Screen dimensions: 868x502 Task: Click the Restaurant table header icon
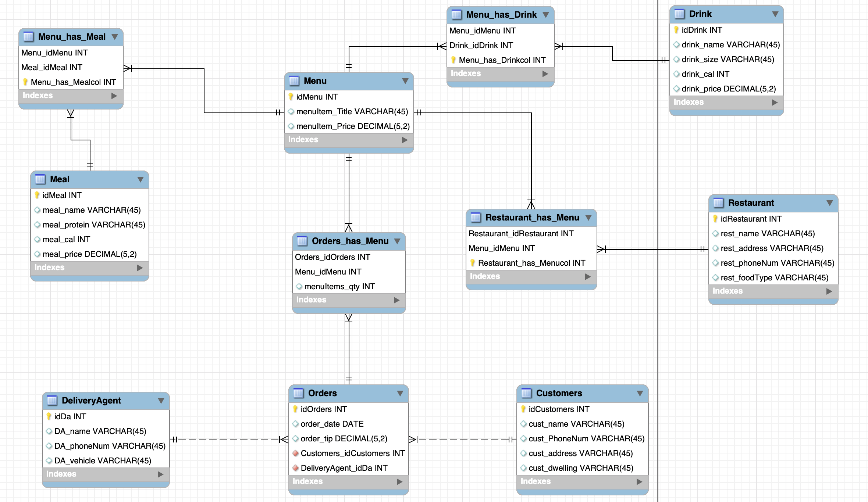(x=719, y=203)
